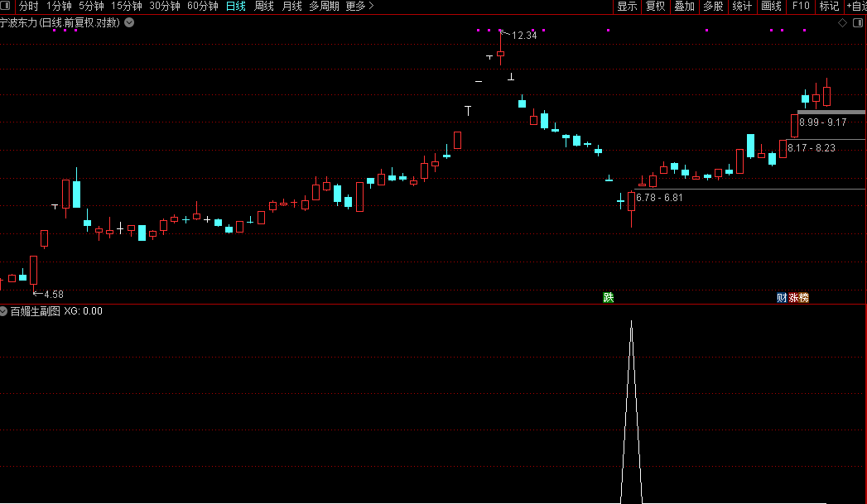Image resolution: width=867 pixels, height=504 pixels.
Task: Open the stock title dropdown arrow
Action: pyautogui.click(x=129, y=22)
